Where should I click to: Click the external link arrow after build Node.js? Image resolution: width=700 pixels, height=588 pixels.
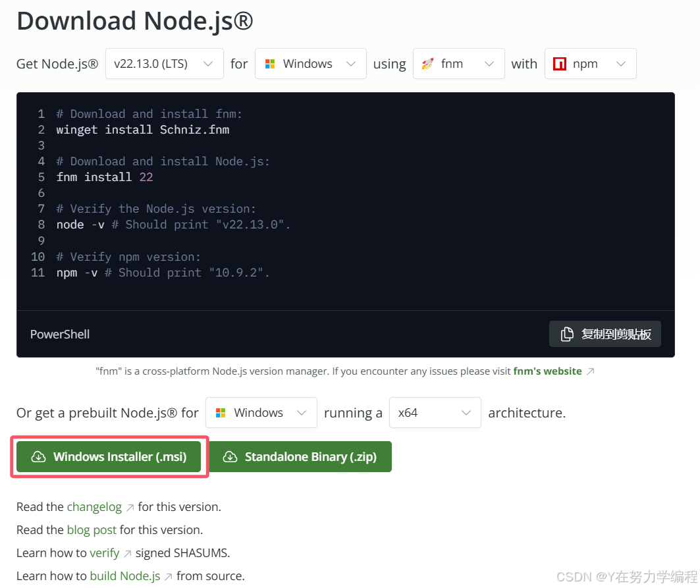[169, 577]
